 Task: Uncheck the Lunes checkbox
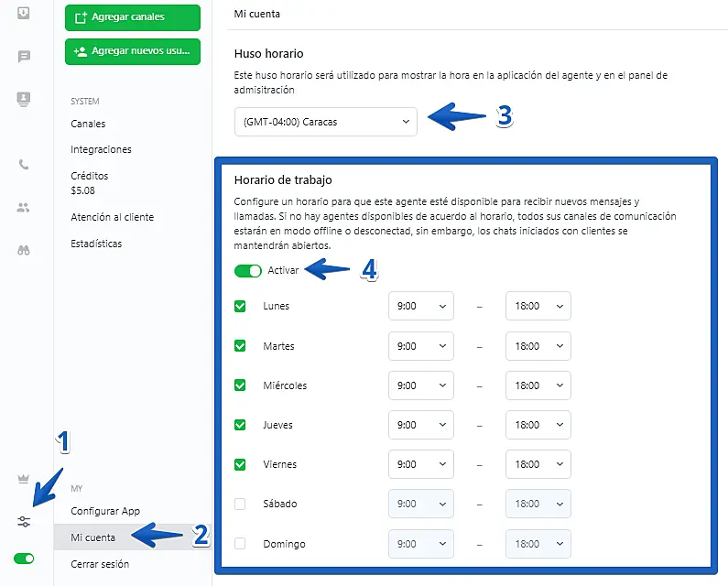pos(240,306)
